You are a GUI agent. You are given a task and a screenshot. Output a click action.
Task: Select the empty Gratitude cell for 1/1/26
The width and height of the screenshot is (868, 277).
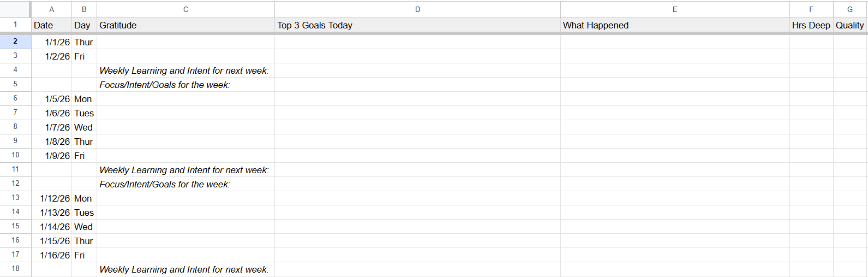[x=185, y=42]
